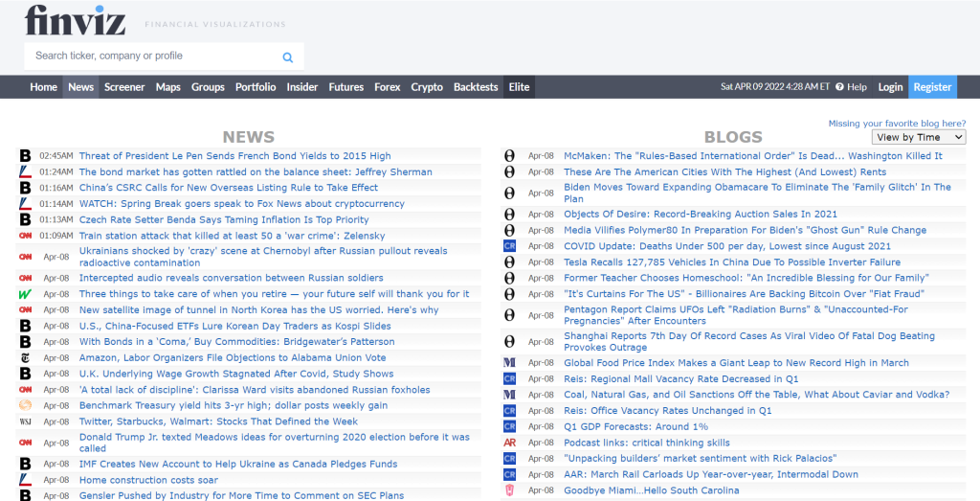Open the View by Time dropdown
The height and width of the screenshot is (501, 980).
point(919,137)
